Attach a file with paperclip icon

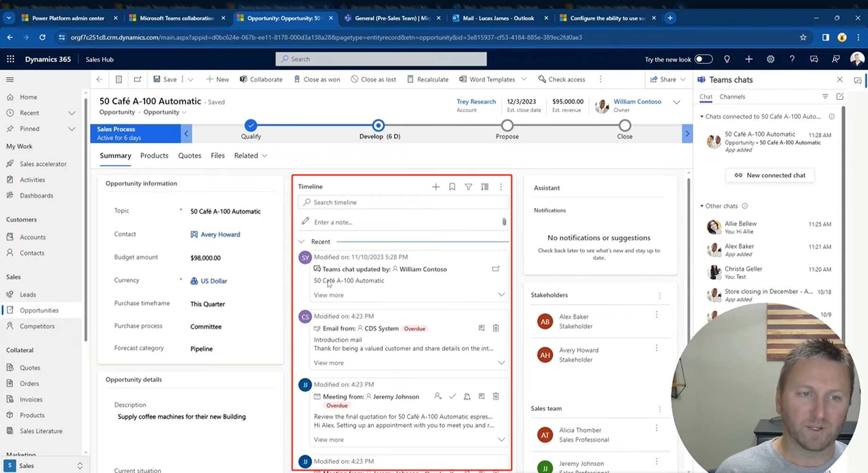(x=504, y=222)
